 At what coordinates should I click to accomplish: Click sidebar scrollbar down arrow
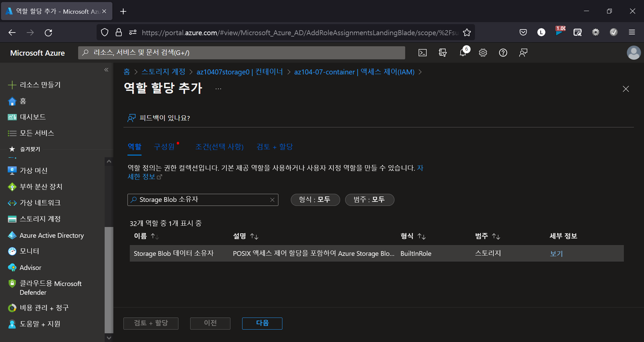109,338
